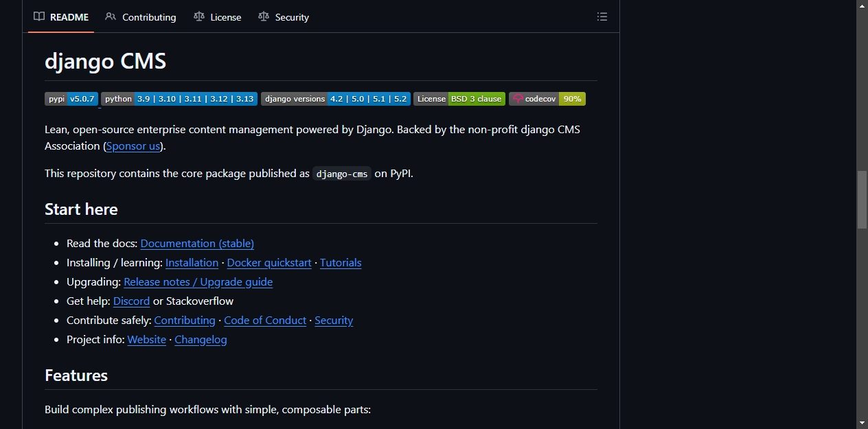
Task: Open the Security tab
Action: click(x=284, y=17)
